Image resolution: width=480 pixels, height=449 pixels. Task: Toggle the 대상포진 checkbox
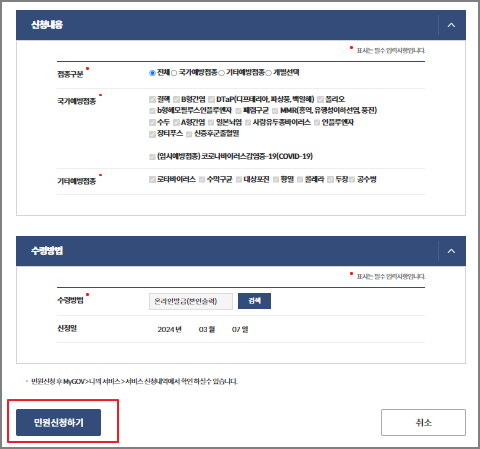pos(239,180)
